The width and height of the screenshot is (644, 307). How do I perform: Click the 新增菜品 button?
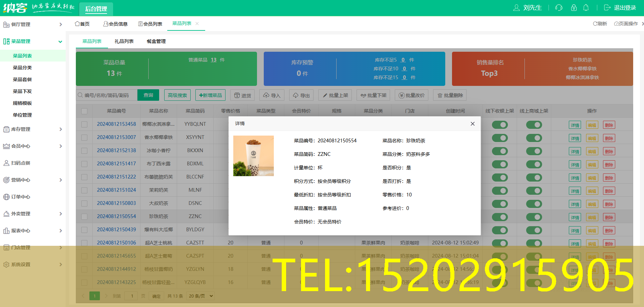pos(210,95)
